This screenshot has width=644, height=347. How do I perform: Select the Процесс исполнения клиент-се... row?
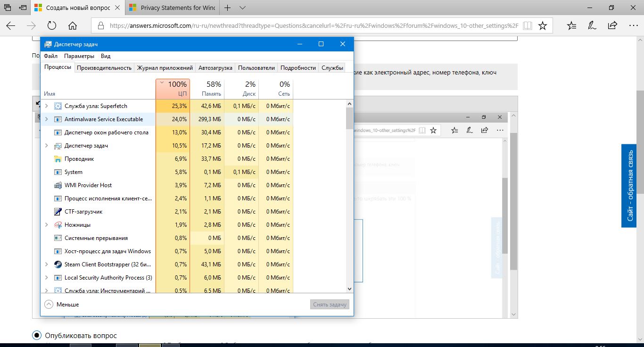point(167,198)
